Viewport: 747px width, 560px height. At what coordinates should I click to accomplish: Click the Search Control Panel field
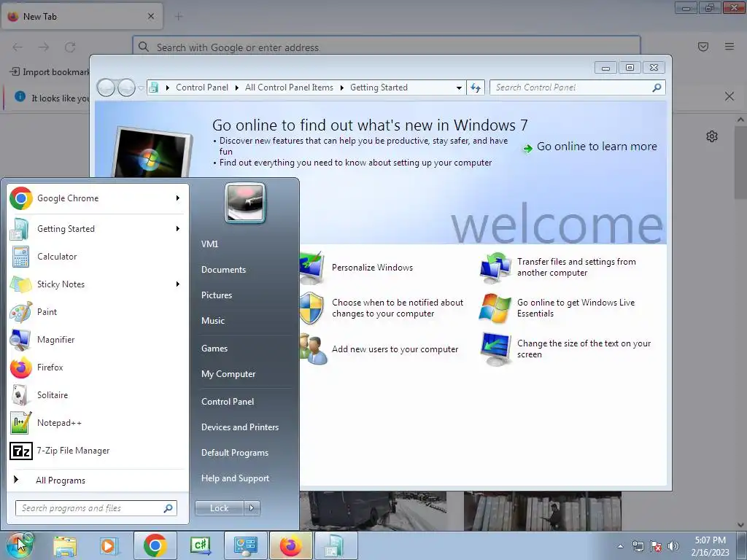578,87
